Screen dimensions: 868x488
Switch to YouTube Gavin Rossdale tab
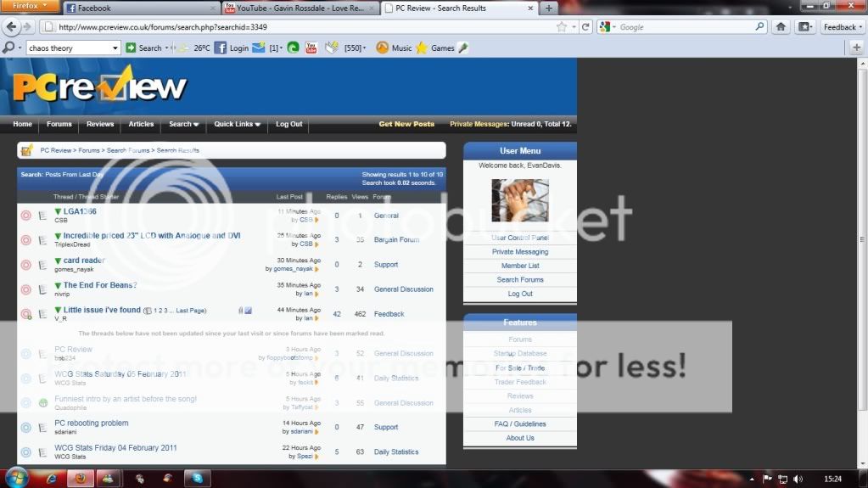pyautogui.click(x=300, y=8)
